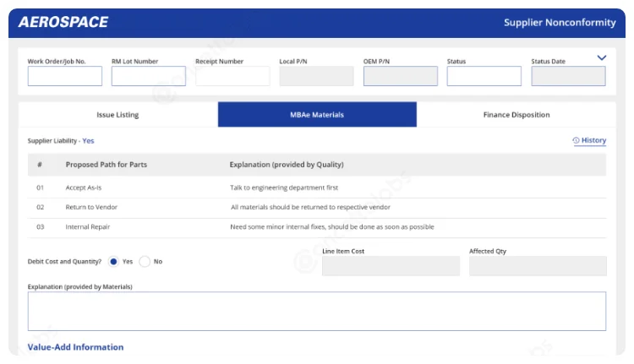Click the 'Proposed Path for Parts' column header
This screenshot has height=364, width=634.
pos(107,165)
